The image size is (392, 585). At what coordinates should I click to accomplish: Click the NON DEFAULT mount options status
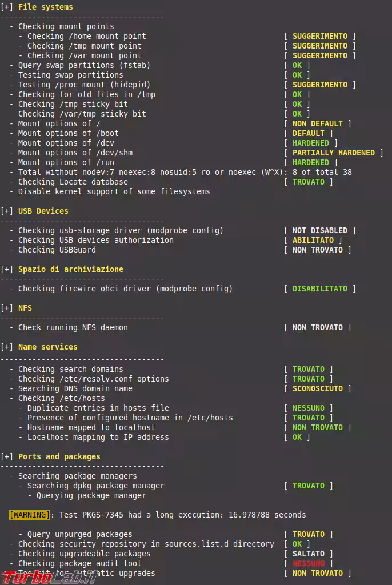[318, 123]
